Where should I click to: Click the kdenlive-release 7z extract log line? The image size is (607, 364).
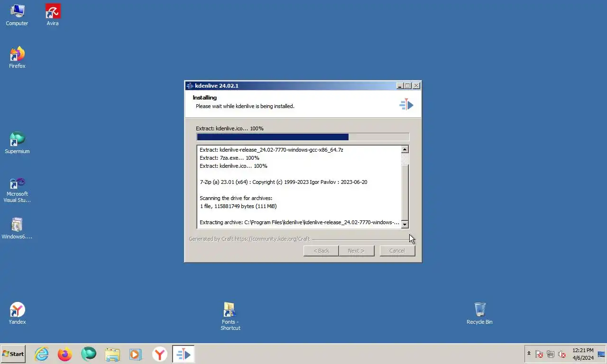click(x=271, y=150)
